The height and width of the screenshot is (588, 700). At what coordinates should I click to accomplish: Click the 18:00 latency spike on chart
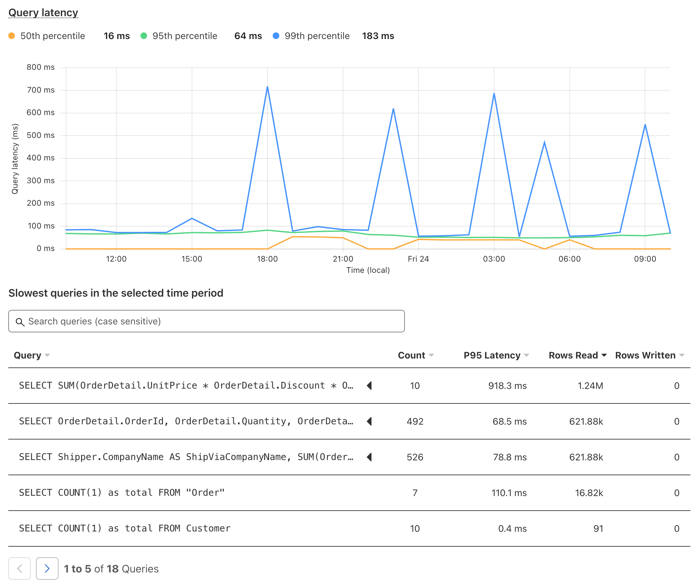267,87
